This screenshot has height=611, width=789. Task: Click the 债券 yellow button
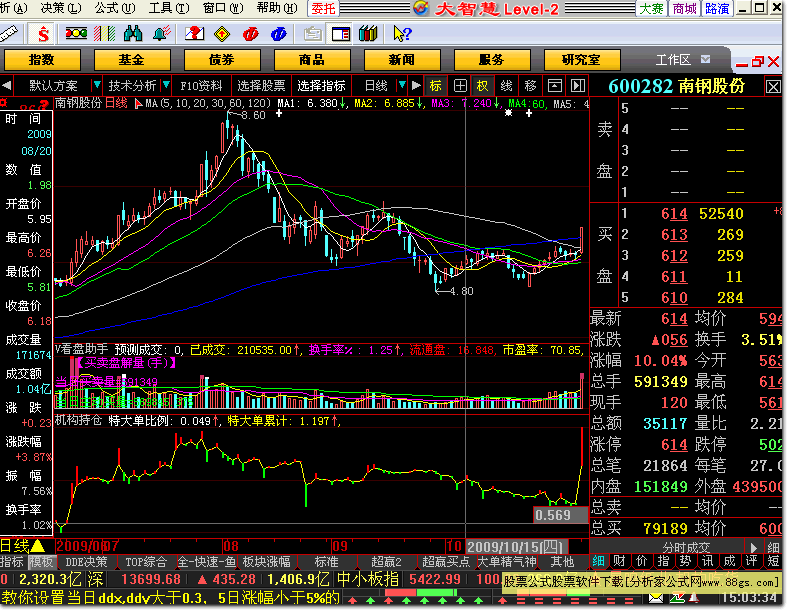click(222, 60)
